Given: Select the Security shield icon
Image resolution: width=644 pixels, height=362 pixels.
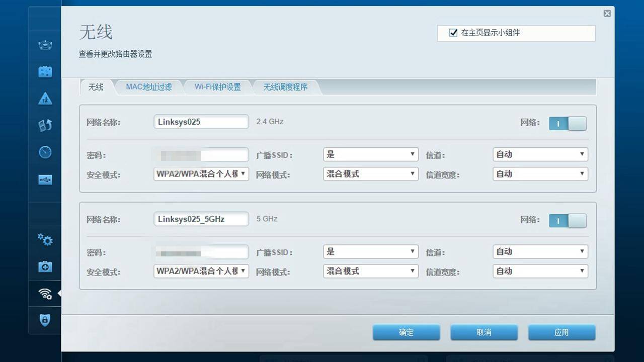Looking at the screenshot, I should [45, 320].
